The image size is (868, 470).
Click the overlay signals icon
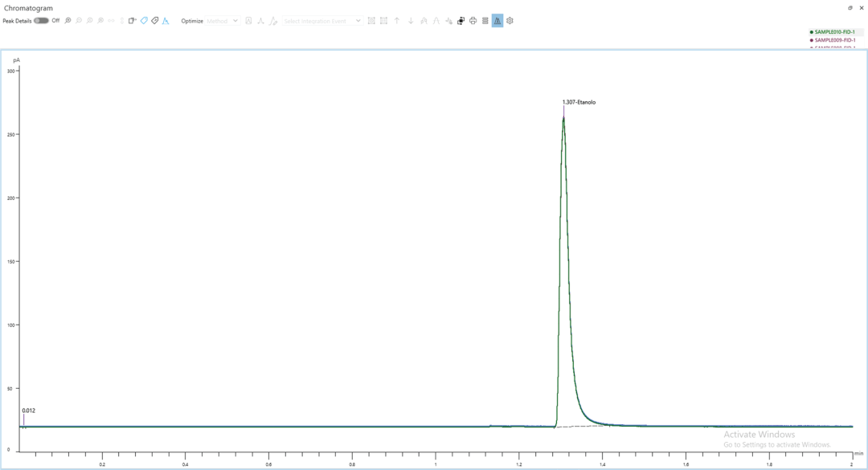[461, 20]
